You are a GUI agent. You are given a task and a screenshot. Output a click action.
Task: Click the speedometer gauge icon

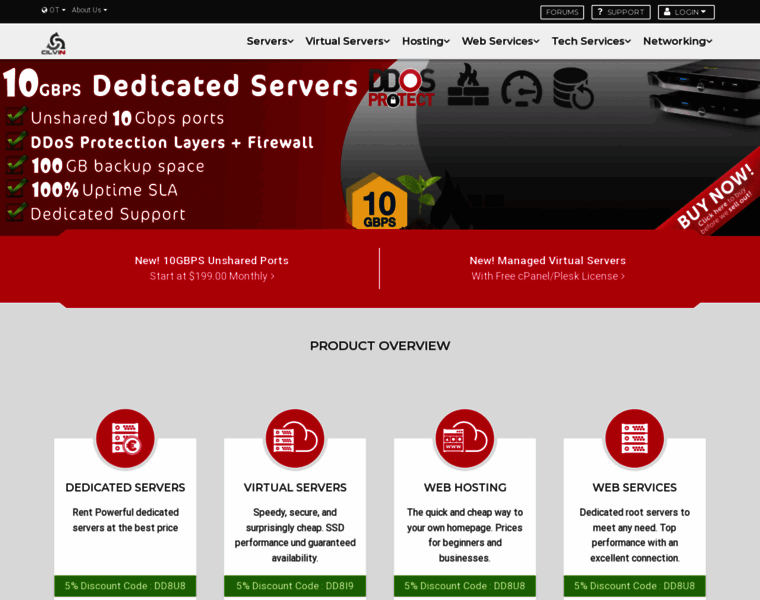pyautogui.click(x=522, y=88)
